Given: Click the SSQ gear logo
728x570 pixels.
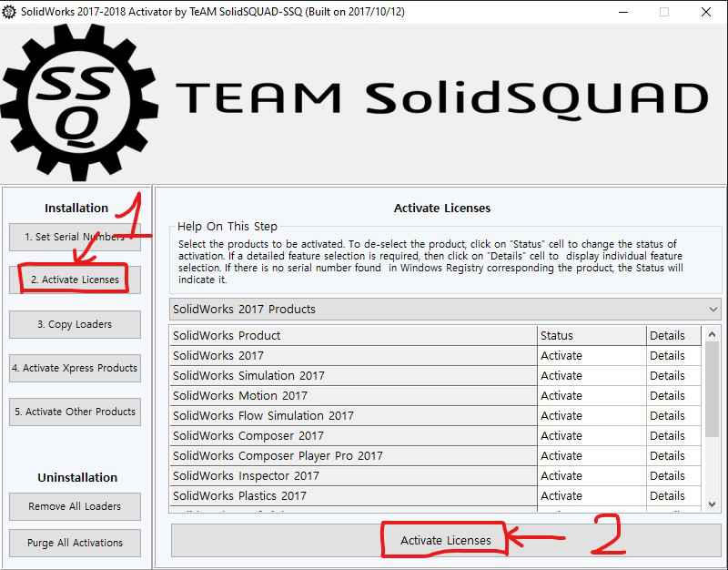Looking at the screenshot, I should pyautogui.click(x=74, y=103).
